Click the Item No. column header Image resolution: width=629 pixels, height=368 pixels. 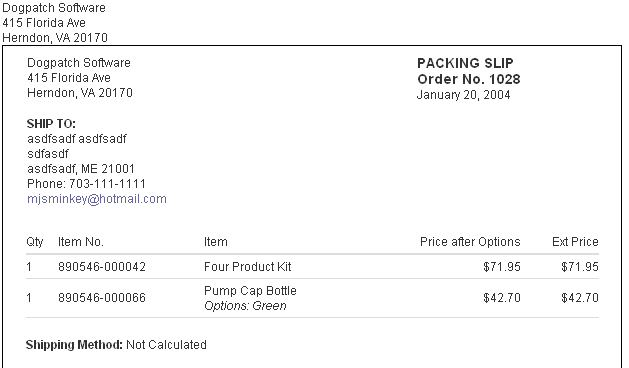point(81,242)
